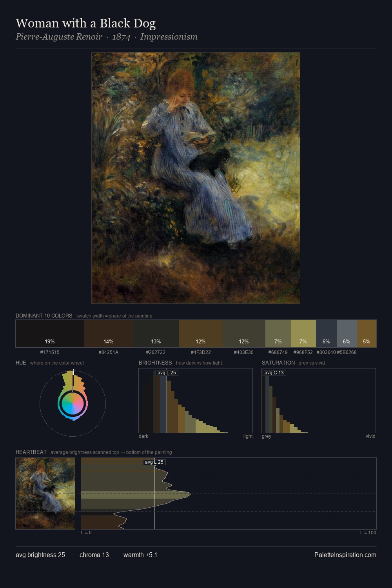Click the Impressionism style label
Image resolution: width=392 pixels, height=588 pixels.
[169, 37]
